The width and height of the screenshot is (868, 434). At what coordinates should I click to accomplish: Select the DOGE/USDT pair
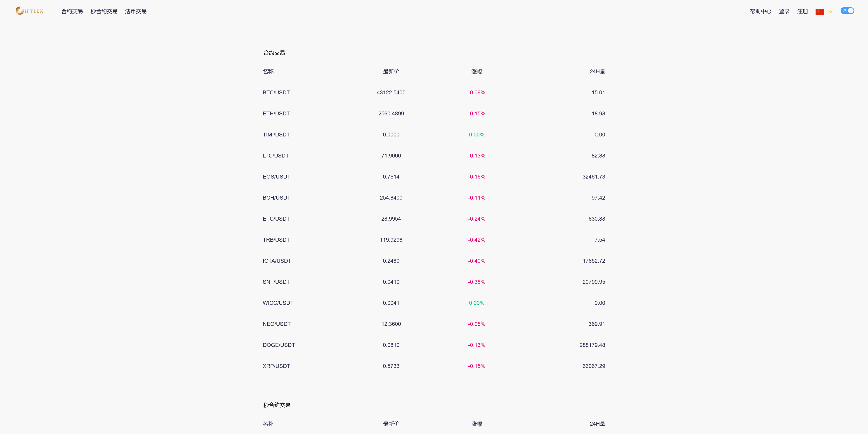279,345
